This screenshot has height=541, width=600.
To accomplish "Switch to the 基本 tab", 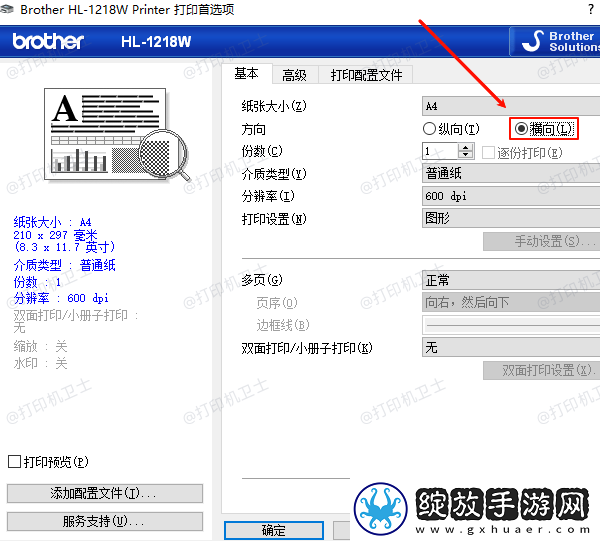I will point(246,73).
